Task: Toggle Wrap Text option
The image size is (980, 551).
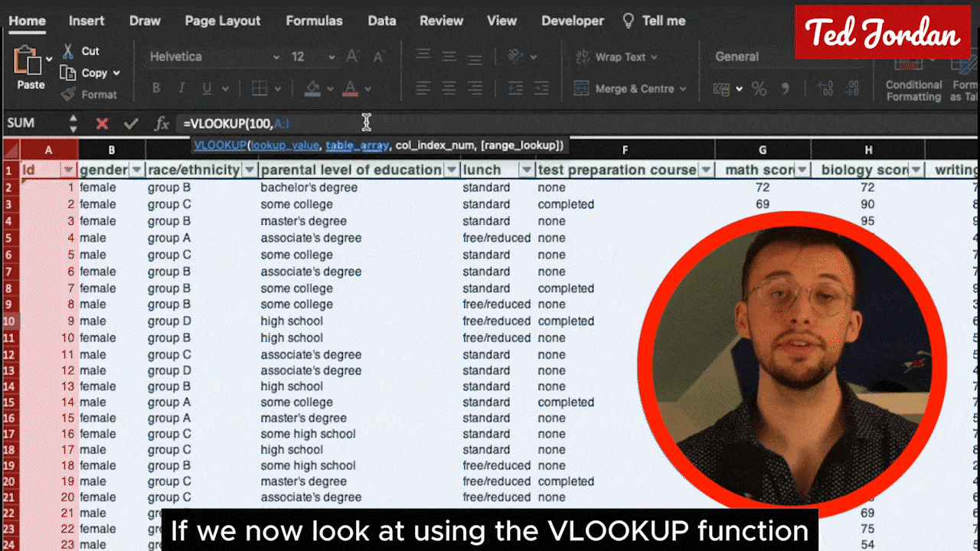Action: [582, 57]
